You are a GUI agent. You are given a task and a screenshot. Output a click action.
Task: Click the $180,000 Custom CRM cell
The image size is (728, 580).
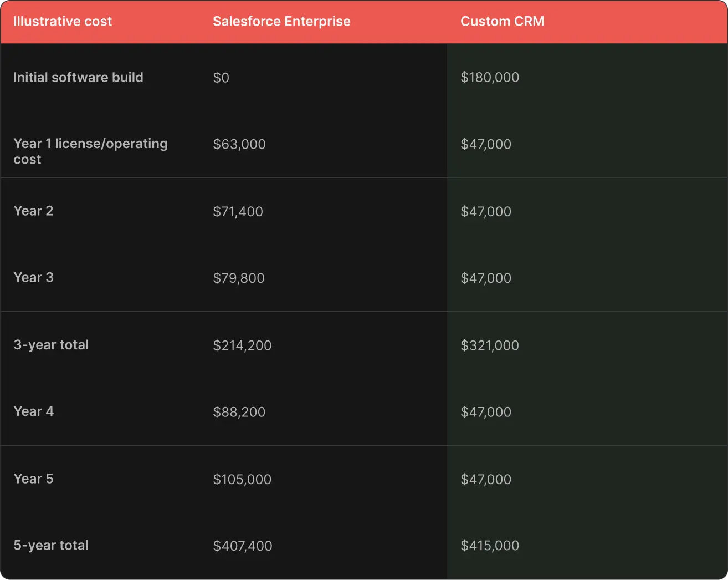tap(490, 78)
